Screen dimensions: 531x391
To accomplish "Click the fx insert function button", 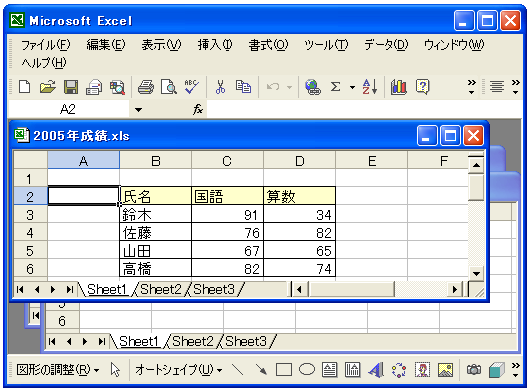I will click(x=198, y=109).
